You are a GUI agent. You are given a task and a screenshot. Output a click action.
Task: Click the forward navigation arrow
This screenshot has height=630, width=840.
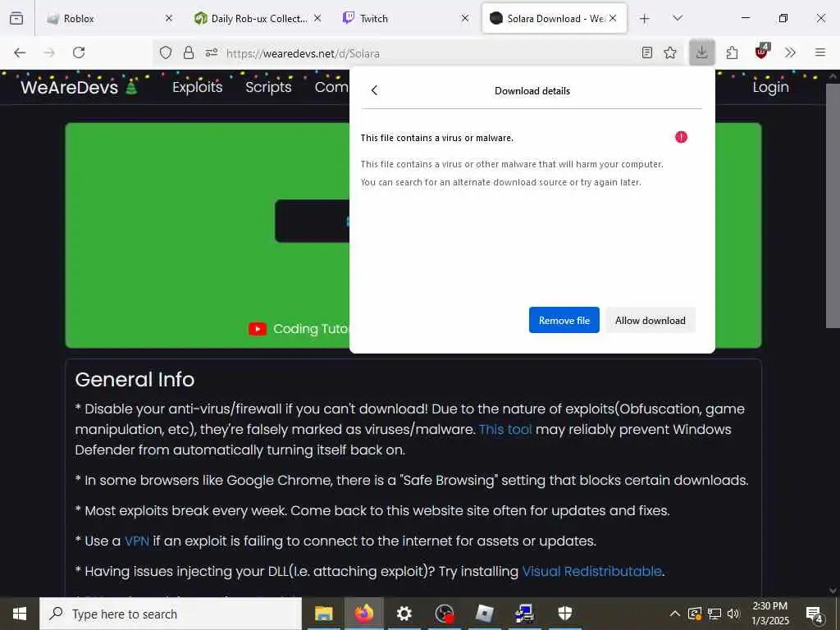coord(49,52)
